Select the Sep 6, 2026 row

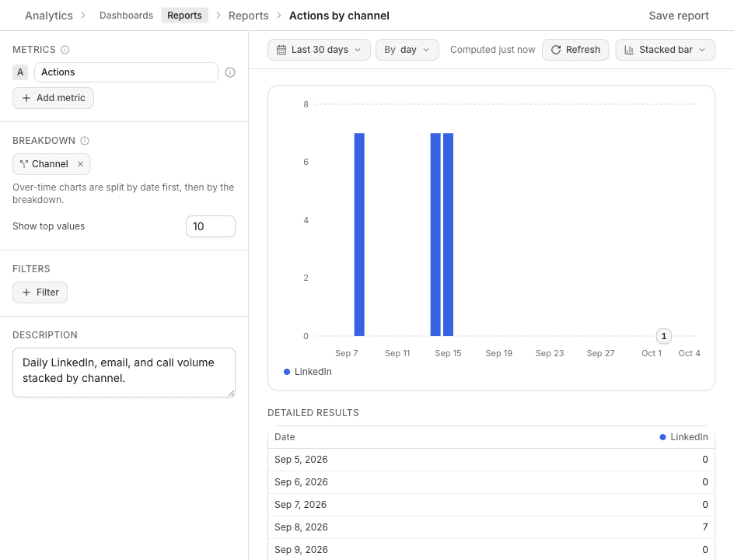pyautogui.click(x=491, y=481)
